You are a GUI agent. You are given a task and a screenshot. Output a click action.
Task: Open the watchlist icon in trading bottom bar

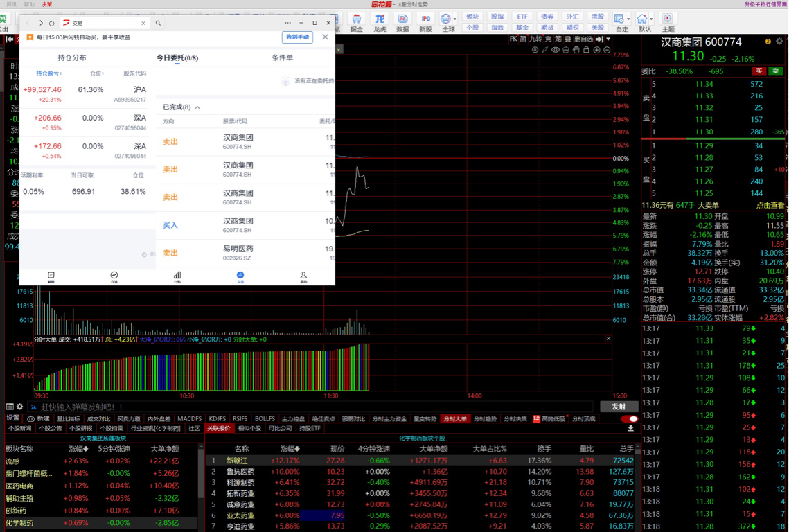[x=114, y=277]
